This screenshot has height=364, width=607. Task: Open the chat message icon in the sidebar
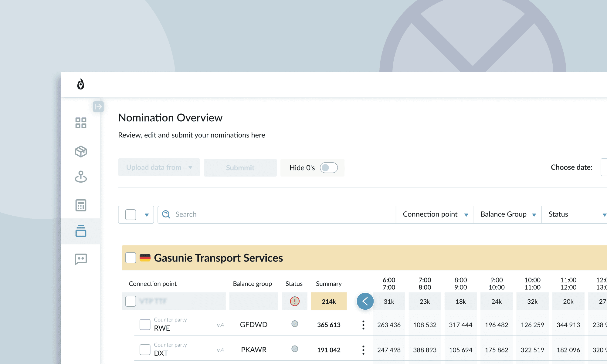coord(81,259)
